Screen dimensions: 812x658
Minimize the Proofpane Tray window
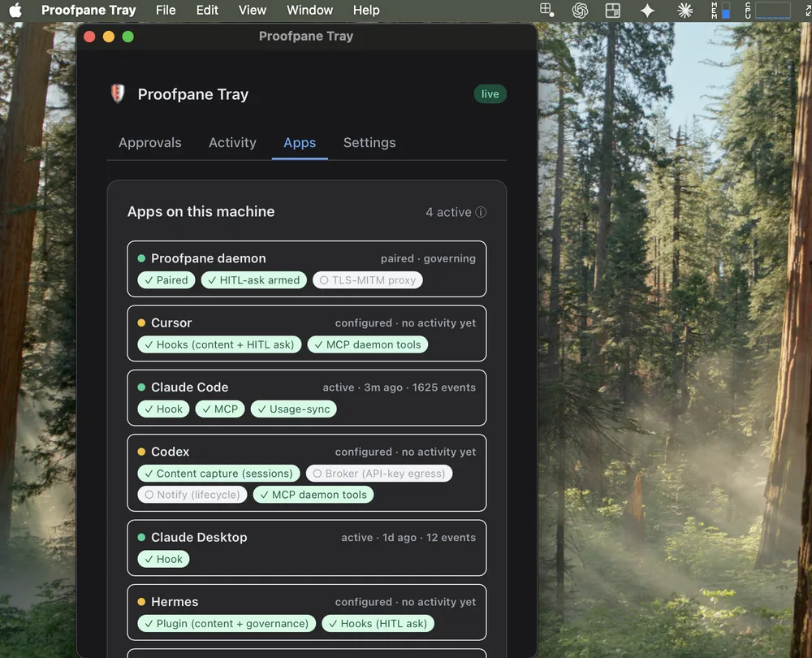tap(109, 37)
